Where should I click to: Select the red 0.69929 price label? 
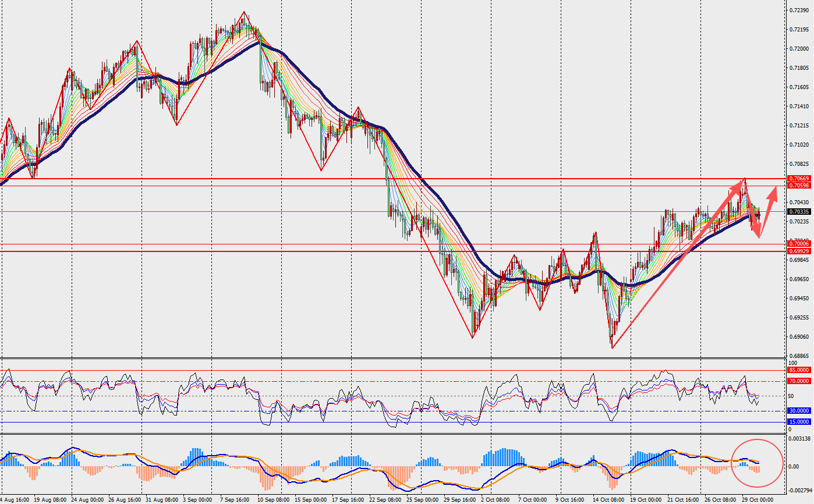[799, 251]
